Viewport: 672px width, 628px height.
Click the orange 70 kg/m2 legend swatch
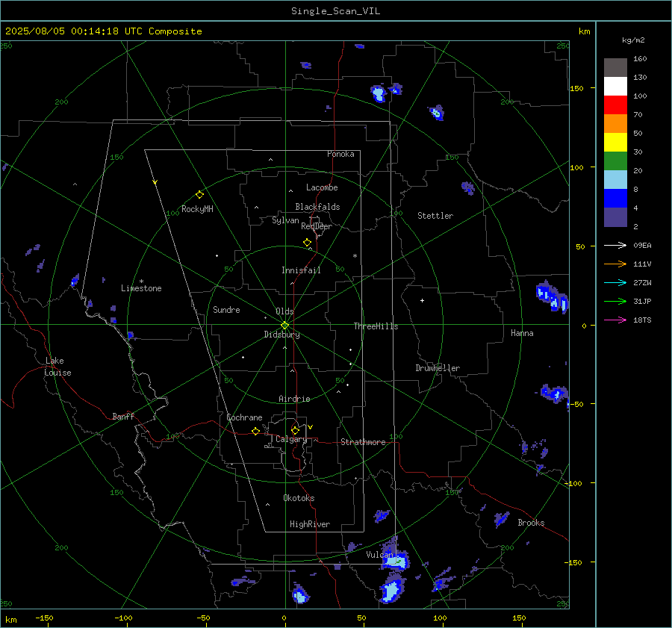click(615, 123)
